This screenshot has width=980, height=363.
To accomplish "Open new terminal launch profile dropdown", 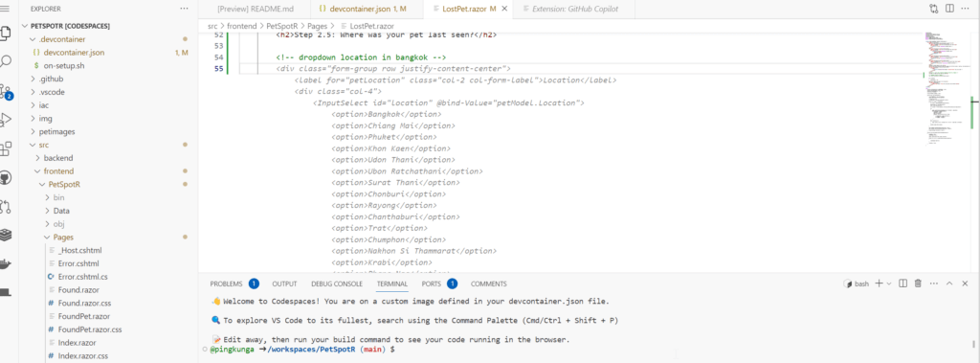I will tap(888, 284).
